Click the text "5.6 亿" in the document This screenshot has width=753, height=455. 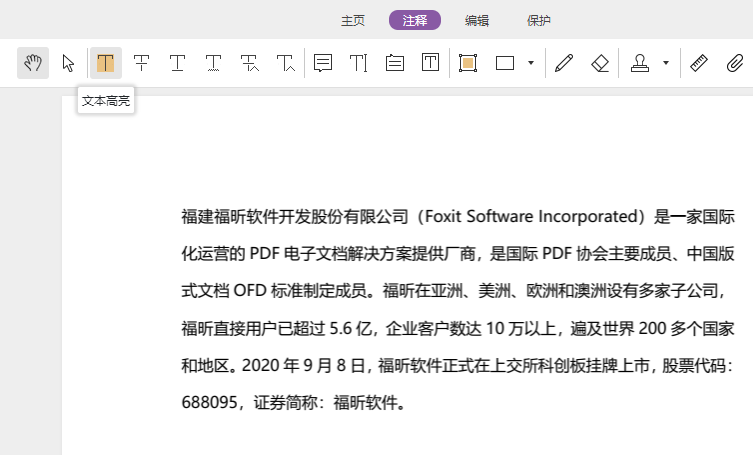click(351, 328)
